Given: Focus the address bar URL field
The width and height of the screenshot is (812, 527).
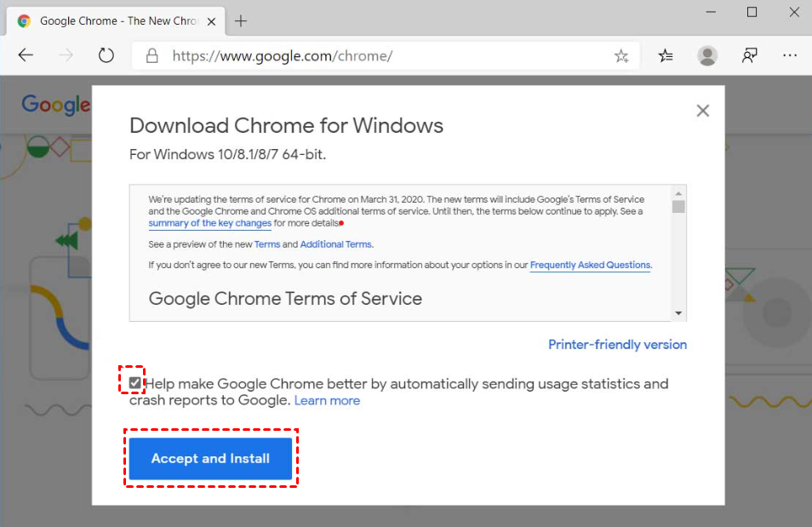Looking at the screenshot, I should click(x=375, y=56).
